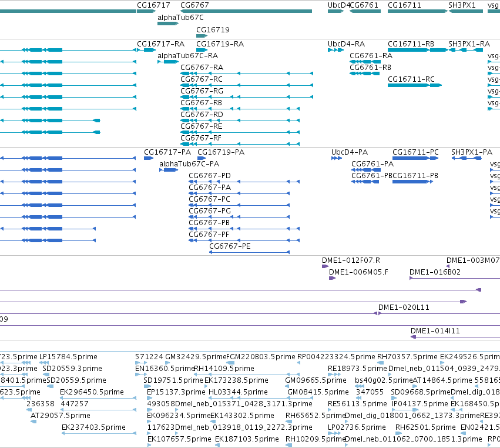Image resolution: width=500 pixels, height=448 pixels.
Task: Select alphaTub67C-RA transcript label
Action: (x=188, y=55)
